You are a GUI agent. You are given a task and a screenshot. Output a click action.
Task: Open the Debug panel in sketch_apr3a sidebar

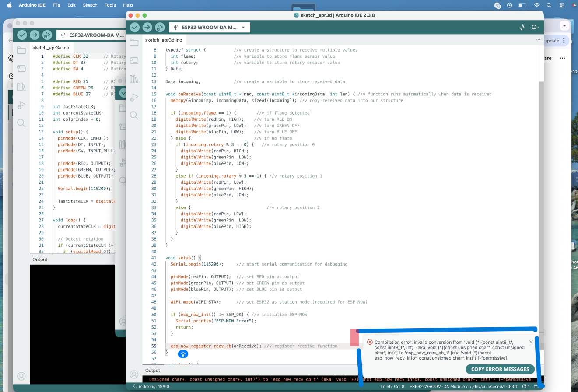(x=21, y=105)
